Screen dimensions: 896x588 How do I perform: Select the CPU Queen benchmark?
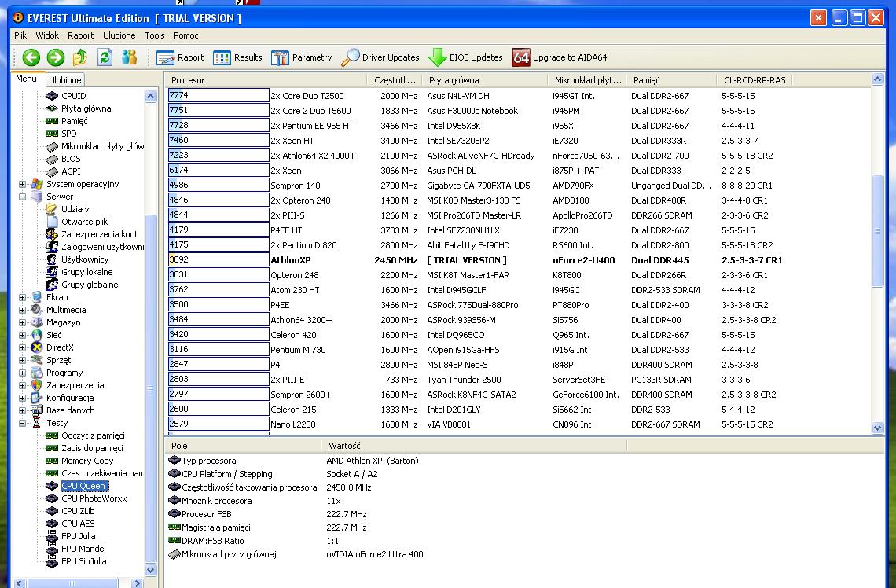[83, 486]
